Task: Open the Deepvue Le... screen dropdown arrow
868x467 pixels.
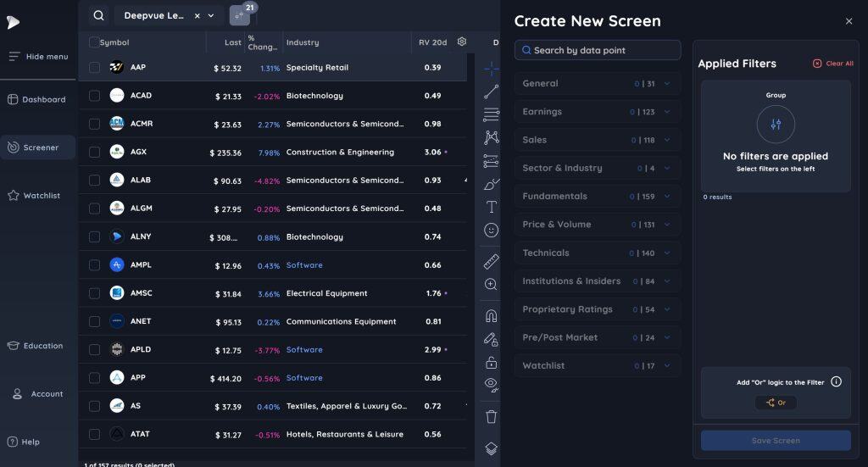Action: click(x=211, y=16)
